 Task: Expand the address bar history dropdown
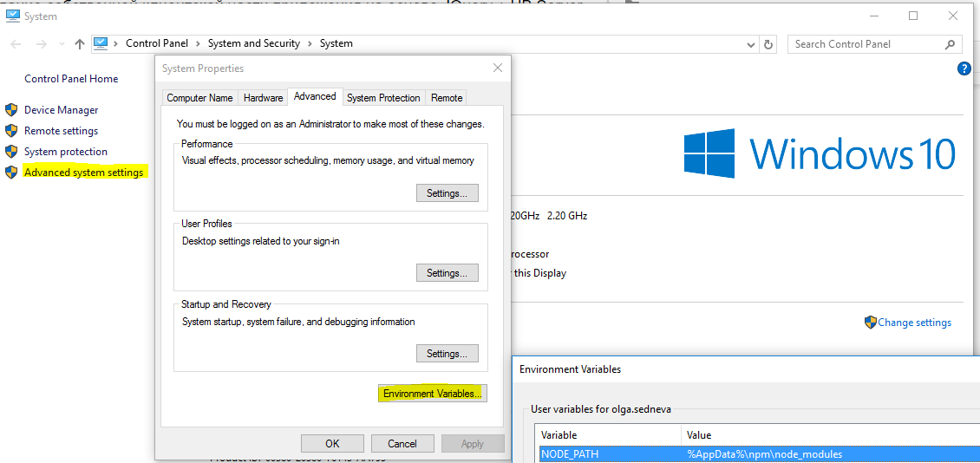pos(751,44)
